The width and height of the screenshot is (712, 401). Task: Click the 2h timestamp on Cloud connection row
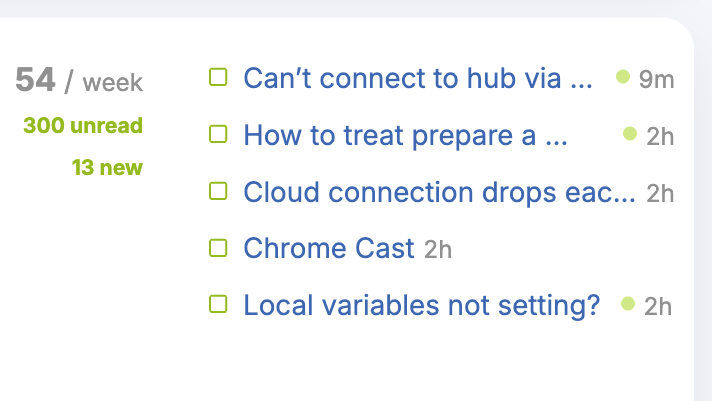(660, 194)
